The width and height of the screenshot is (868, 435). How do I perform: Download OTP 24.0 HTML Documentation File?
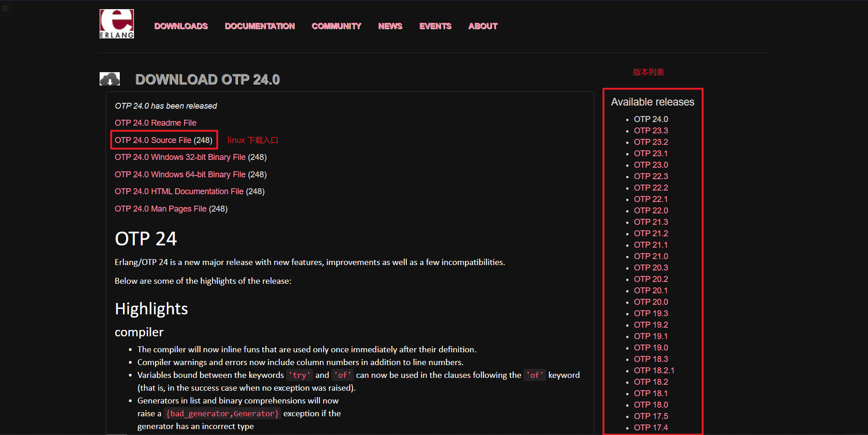click(179, 191)
